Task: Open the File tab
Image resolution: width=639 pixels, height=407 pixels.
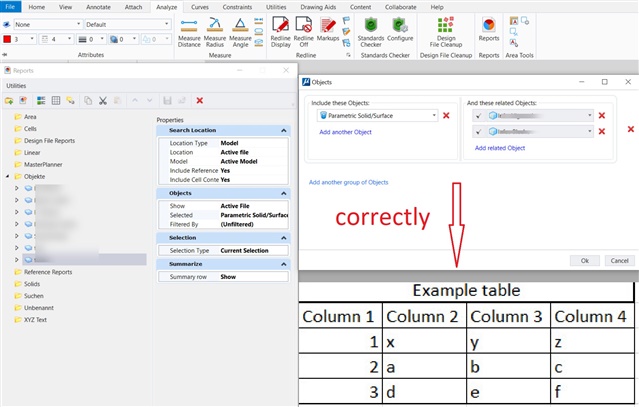Action: tap(10, 7)
